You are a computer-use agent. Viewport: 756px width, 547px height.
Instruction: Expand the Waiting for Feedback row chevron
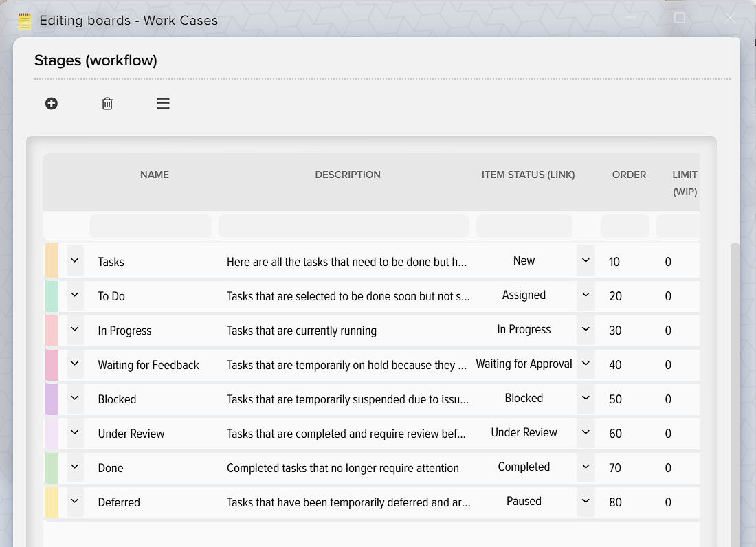[x=75, y=364]
